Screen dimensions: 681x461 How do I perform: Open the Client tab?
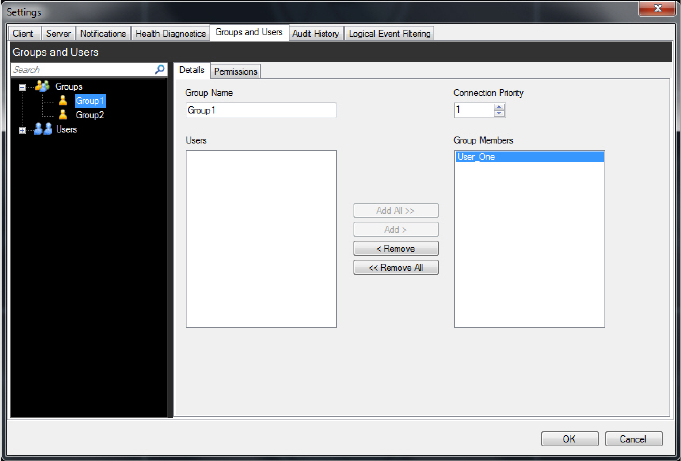pos(23,33)
